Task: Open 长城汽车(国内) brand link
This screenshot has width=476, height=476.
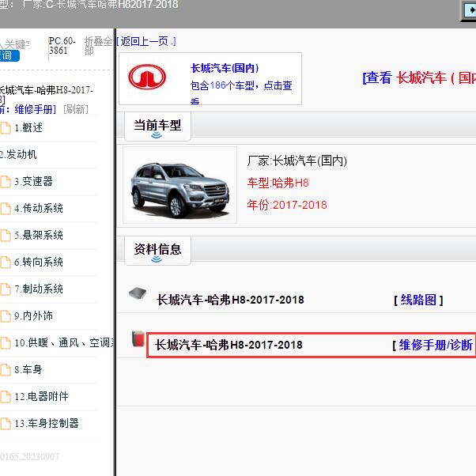Action: (225, 68)
